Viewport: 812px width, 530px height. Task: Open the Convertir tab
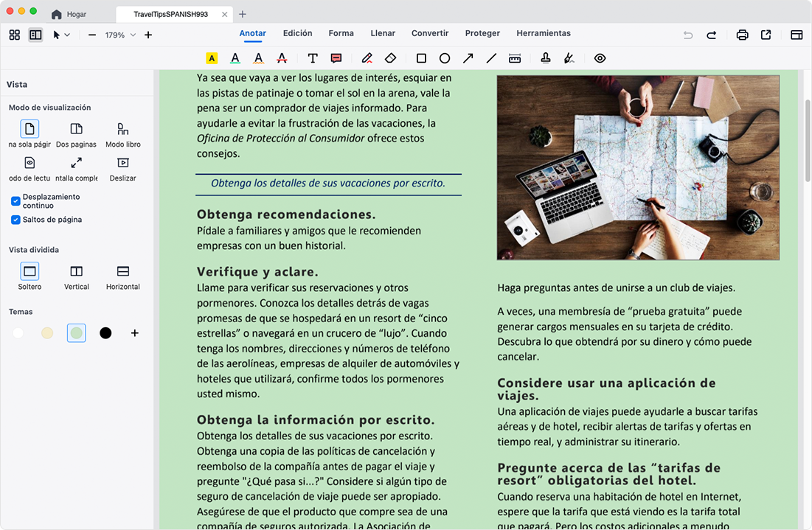[430, 33]
